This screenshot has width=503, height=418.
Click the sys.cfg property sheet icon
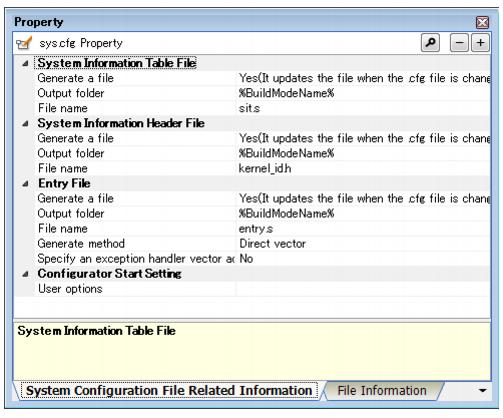pos(24,43)
